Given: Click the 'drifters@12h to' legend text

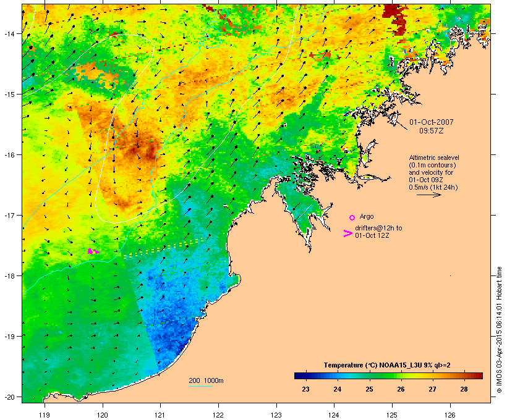Looking at the screenshot, I should click(x=378, y=228).
